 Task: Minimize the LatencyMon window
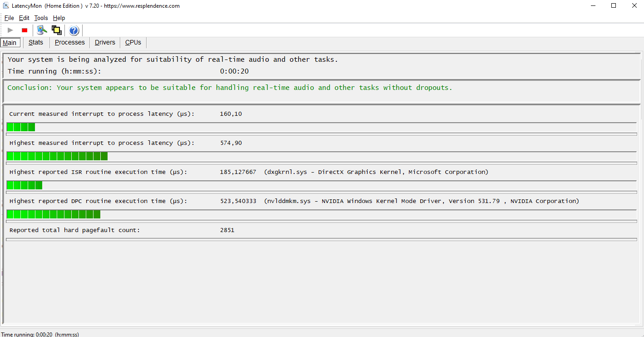tap(594, 6)
